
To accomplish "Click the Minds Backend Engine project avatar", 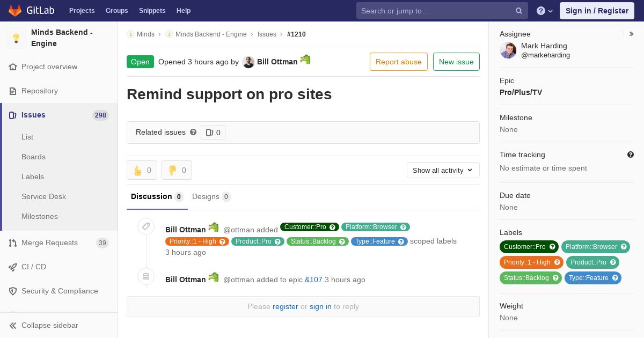I will (16, 38).
